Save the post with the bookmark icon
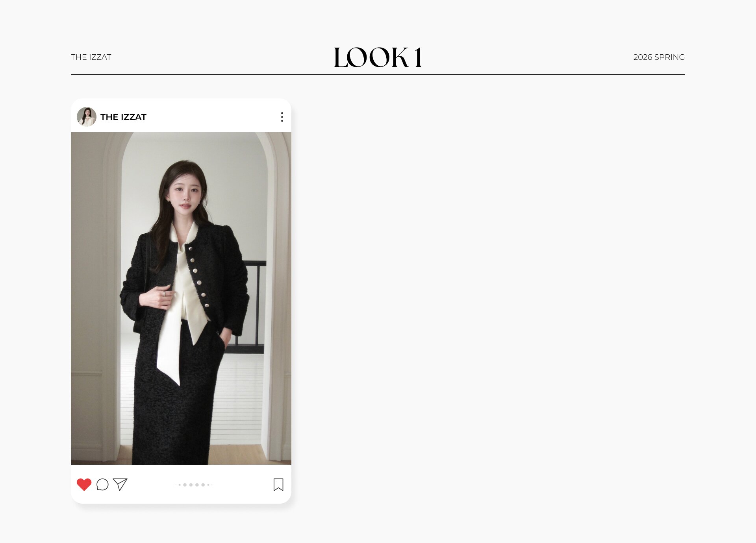This screenshot has width=756, height=543. click(x=278, y=484)
